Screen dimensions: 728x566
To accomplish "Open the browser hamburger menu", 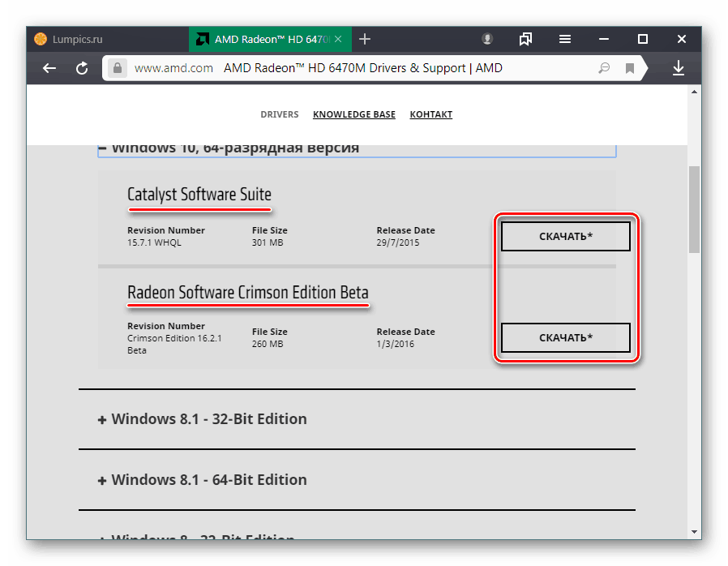I will (x=564, y=39).
